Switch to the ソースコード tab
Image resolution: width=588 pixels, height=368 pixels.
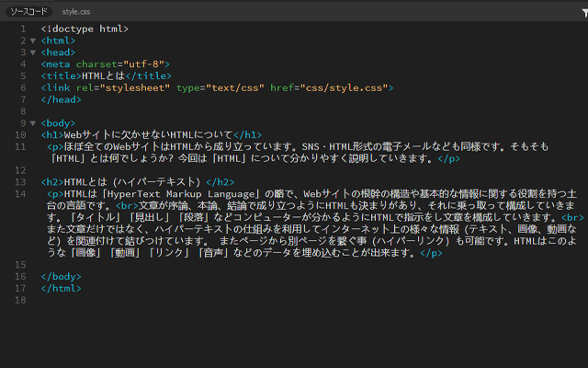coord(28,12)
